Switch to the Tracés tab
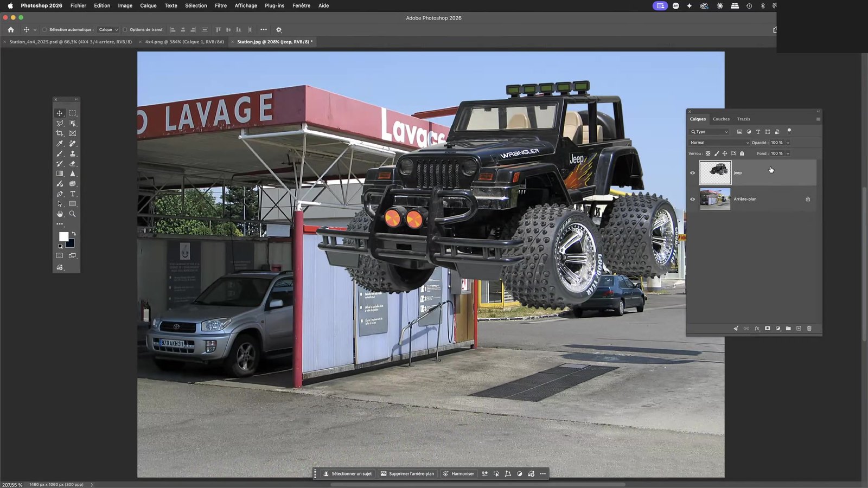Viewport: 868px width, 488px height. [x=743, y=119]
